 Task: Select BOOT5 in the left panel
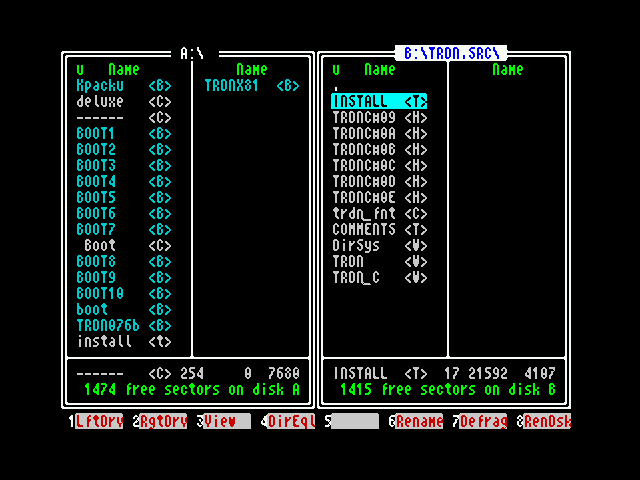click(x=124, y=198)
